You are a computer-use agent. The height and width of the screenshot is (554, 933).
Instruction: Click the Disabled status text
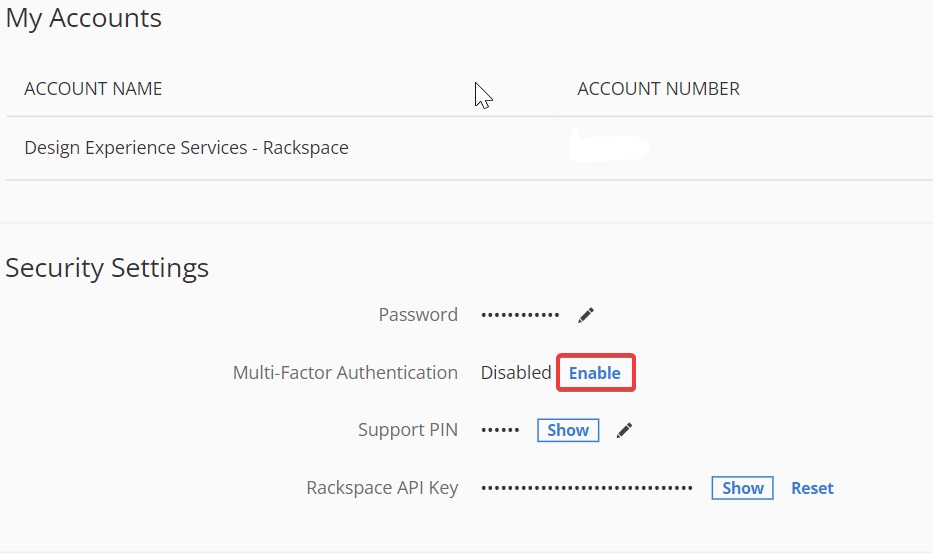[x=516, y=373]
